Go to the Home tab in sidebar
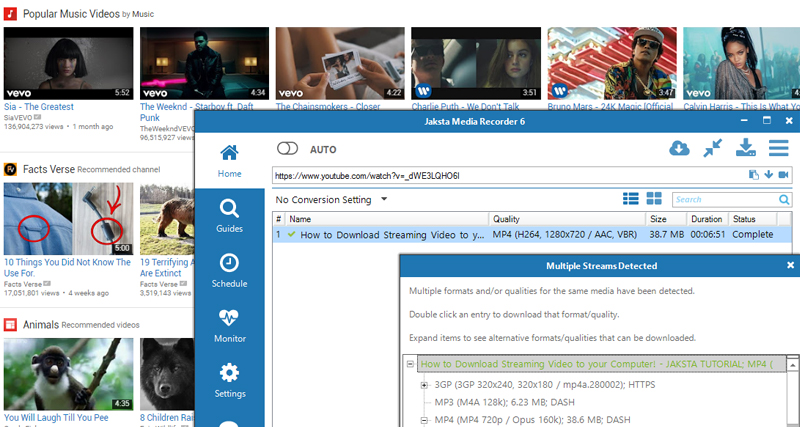800x427 pixels. [x=229, y=160]
